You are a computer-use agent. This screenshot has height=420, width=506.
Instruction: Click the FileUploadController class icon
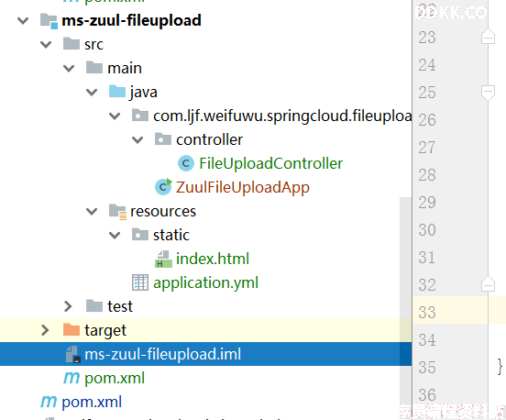[186, 163]
